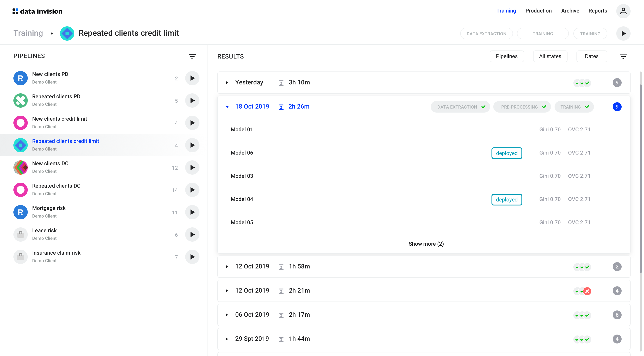
Task: Open the Results filter icon
Action: (x=623, y=57)
